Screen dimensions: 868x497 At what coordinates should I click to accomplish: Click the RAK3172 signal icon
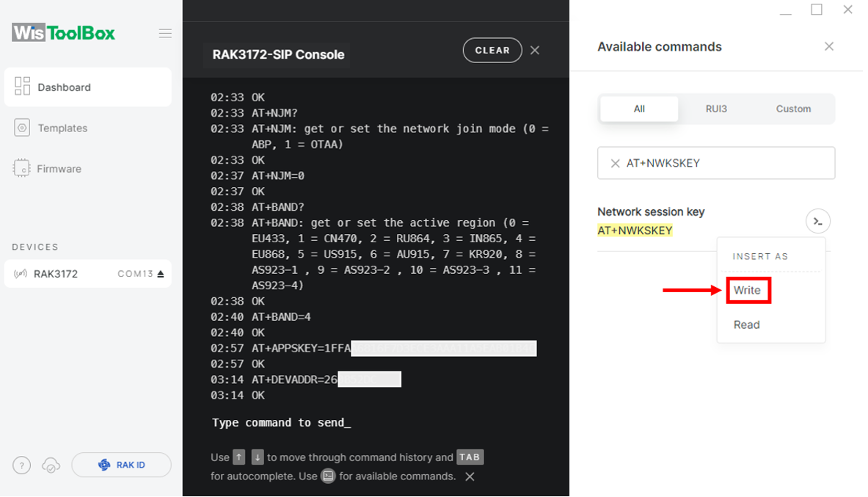[21, 274]
